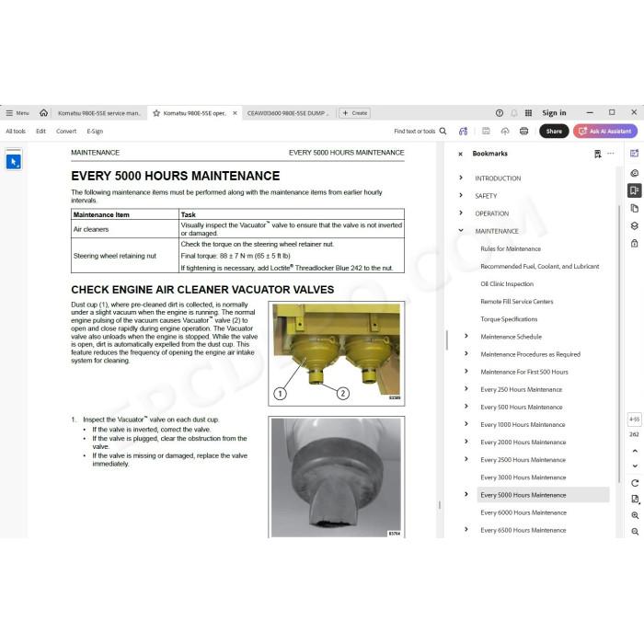Open Every 6000 Hours Maintenance bookmark
The image size is (644, 644).
pos(523,512)
